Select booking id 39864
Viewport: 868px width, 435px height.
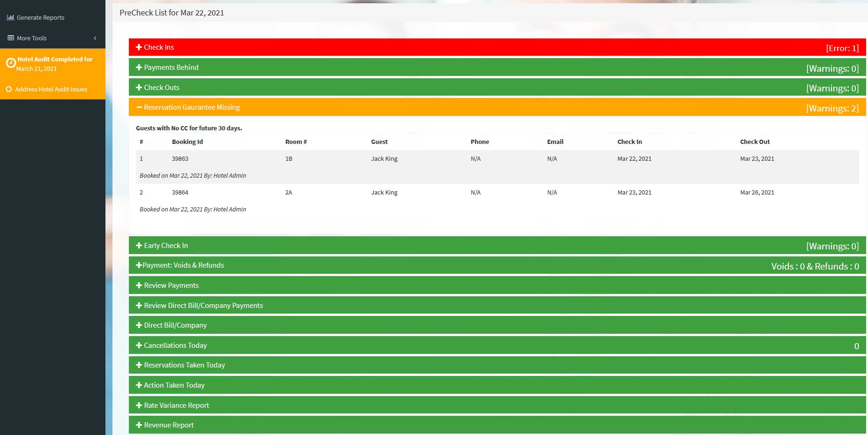coord(180,192)
